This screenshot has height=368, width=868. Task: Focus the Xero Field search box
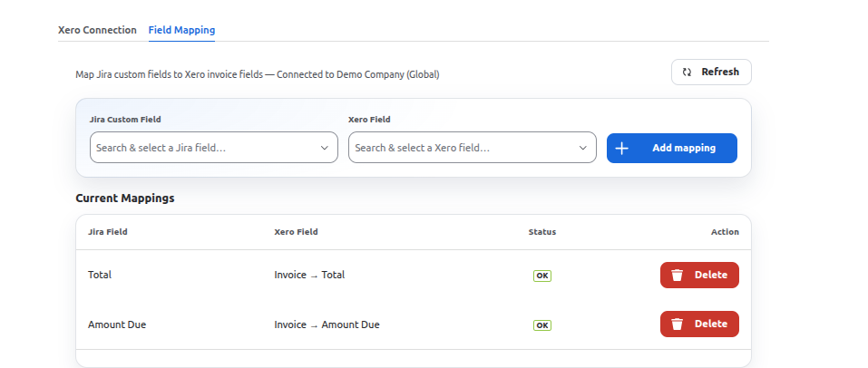pyautogui.click(x=473, y=148)
